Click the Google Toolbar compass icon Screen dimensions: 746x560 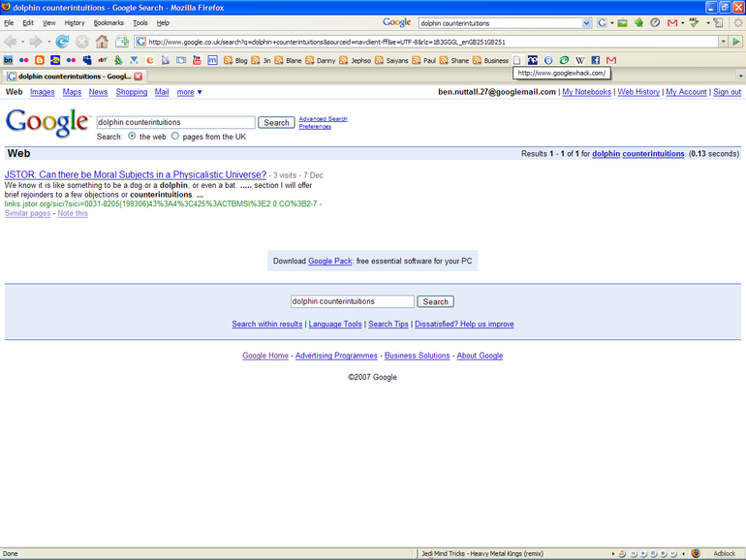coord(655,23)
